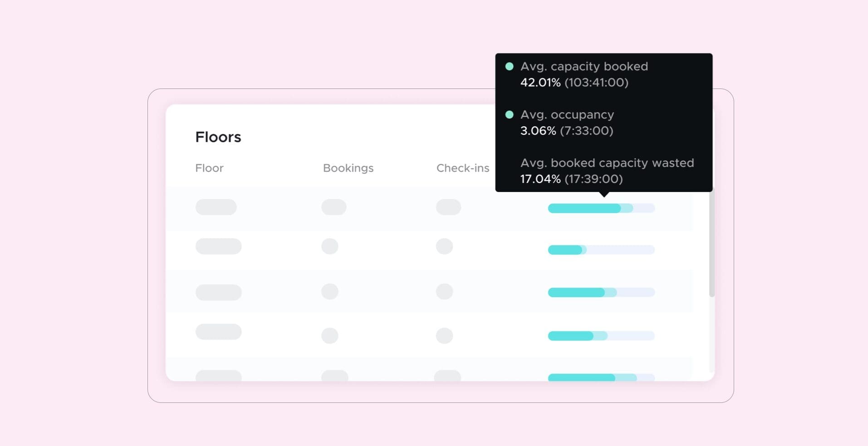Viewport: 868px width, 446px height.
Task: Click the fourth row's utilization bar
Action: click(601, 336)
